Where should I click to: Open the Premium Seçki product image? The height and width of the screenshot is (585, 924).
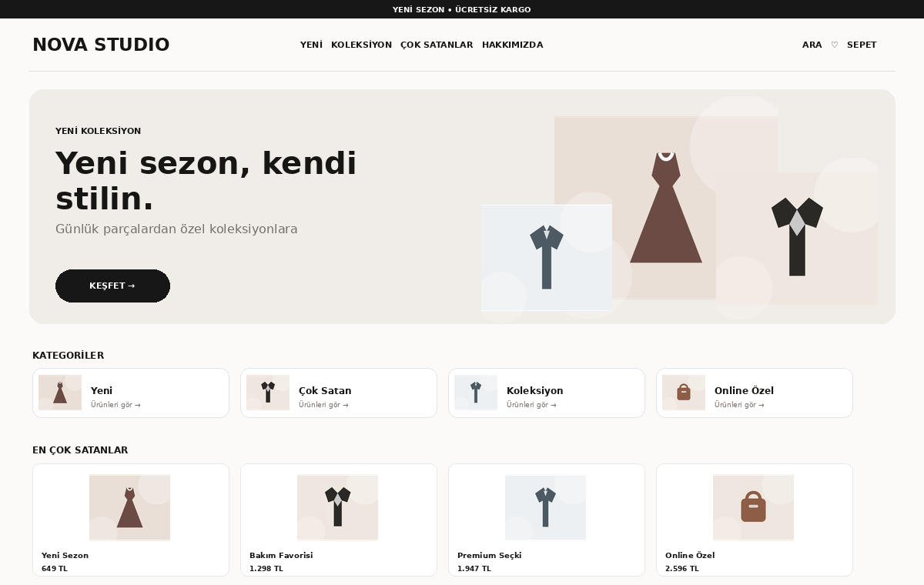[x=545, y=507]
